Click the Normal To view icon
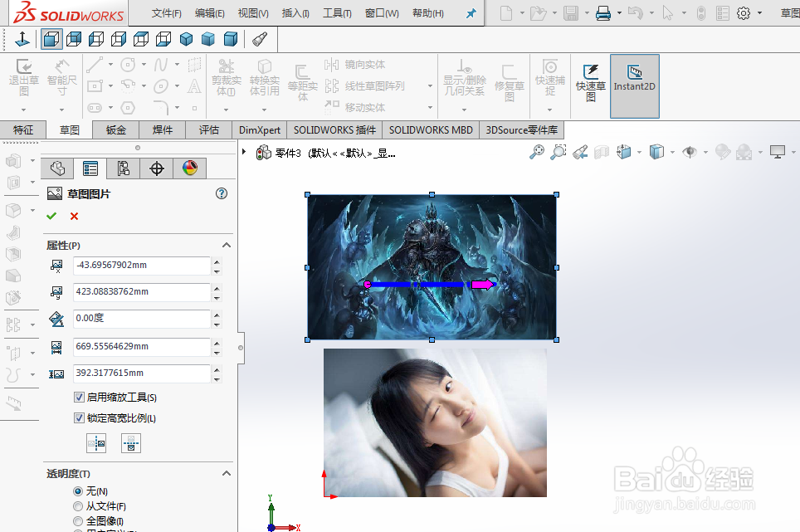The image size is (800, 532). pyautogui.click(x=22, y=39)
